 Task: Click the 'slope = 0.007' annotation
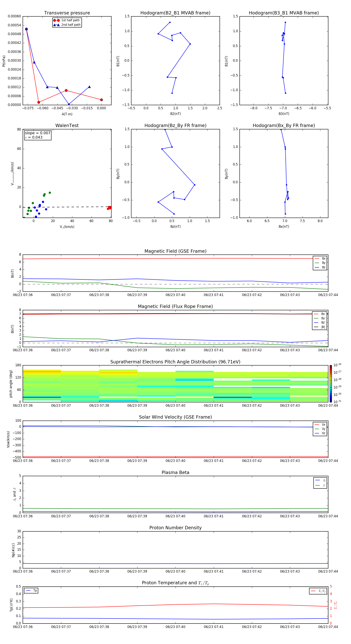coord(38,133)
